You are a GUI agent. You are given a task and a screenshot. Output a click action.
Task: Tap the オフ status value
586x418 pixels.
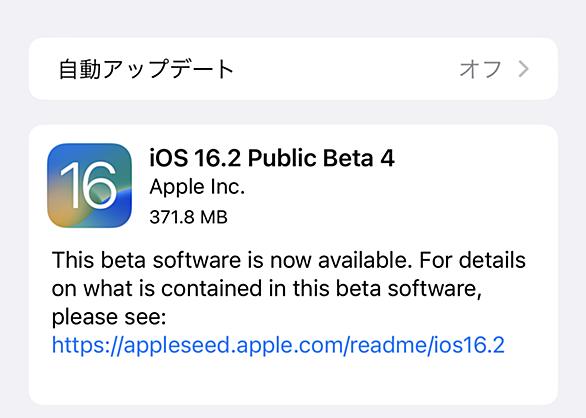click(x=480, y=69)
